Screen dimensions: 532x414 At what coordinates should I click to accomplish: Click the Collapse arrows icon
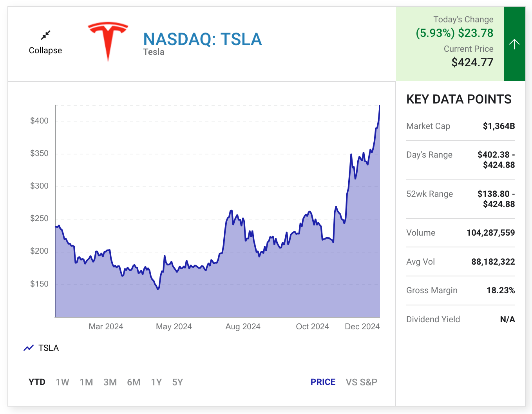click(x=45, y=35)
